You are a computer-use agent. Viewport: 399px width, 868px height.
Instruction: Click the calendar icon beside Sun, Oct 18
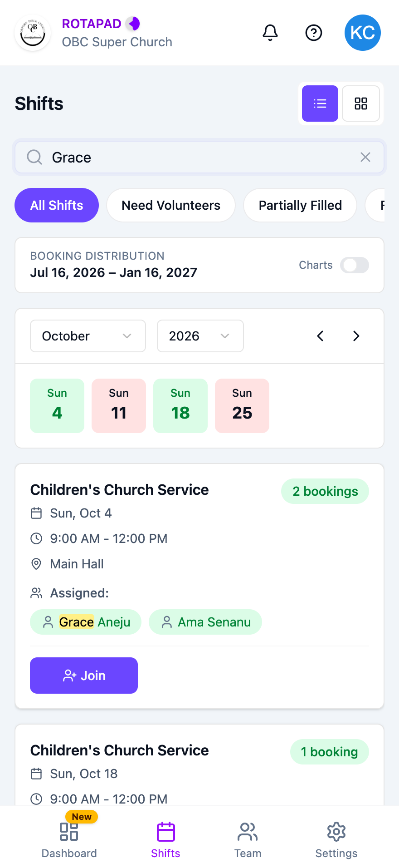(x=36, y=774)
